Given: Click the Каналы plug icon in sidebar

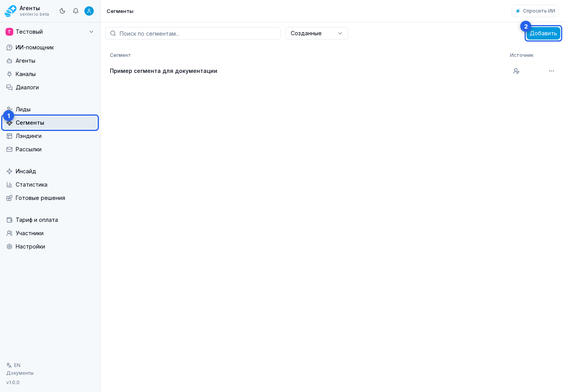Looking at the screenshot, I should (x=9, y=74).
